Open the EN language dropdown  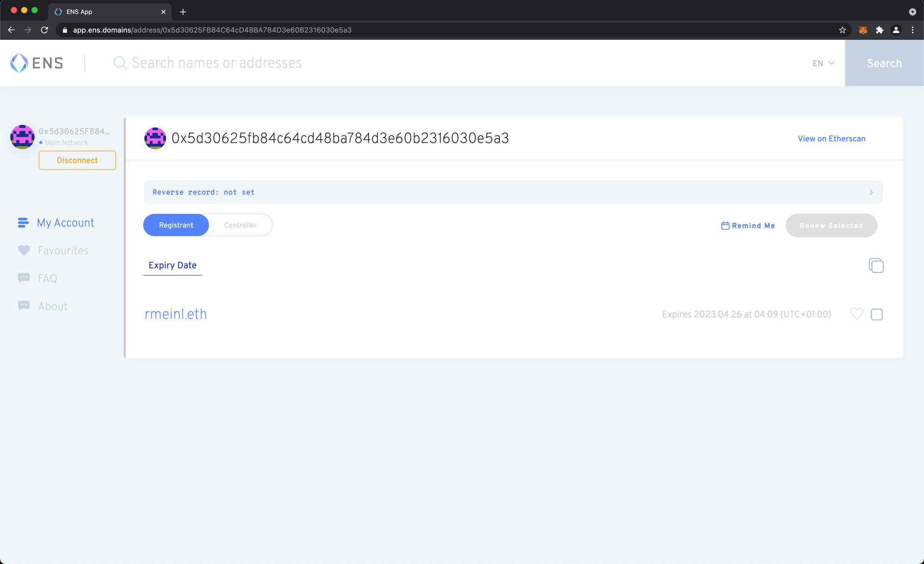[823, 63]
